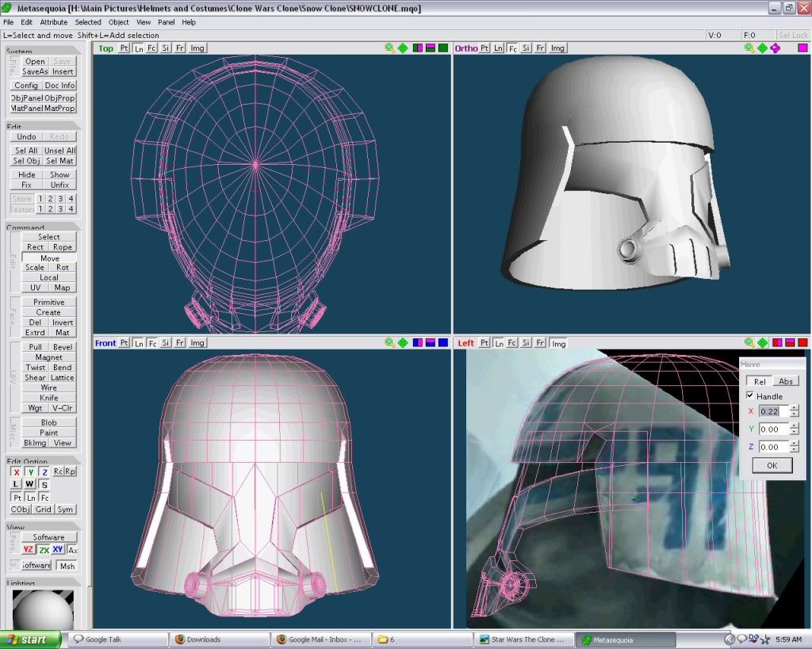812x649 pixels.
Task: Decrease X value with down stepper arrow
Action: tap(794, 414)
